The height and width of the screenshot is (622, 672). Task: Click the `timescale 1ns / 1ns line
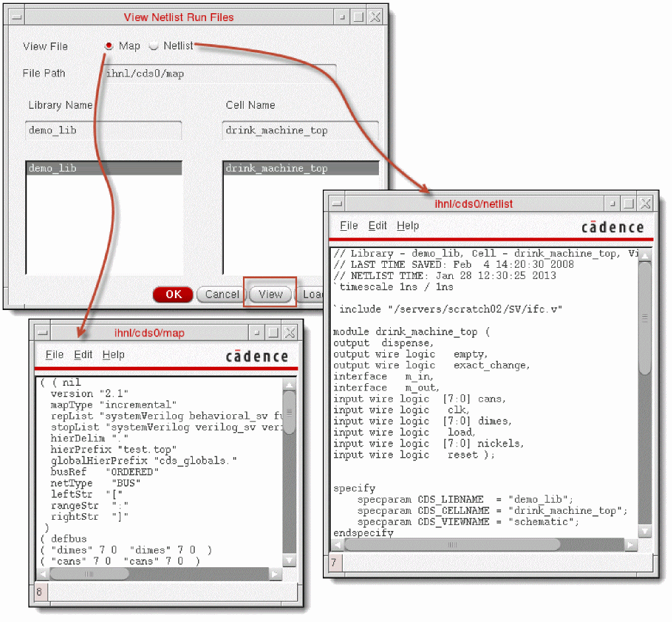coord(393,286)
